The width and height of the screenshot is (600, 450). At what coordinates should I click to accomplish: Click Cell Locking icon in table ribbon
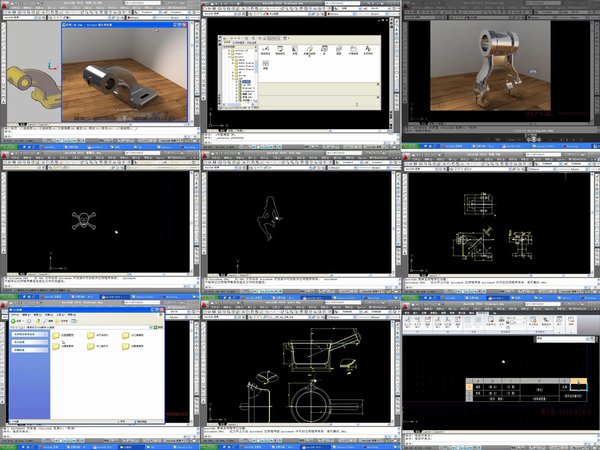(x=534, y=323)
